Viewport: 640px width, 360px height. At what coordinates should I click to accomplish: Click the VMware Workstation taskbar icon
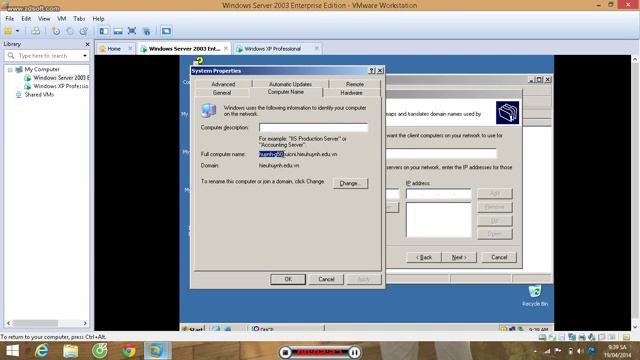156,351
